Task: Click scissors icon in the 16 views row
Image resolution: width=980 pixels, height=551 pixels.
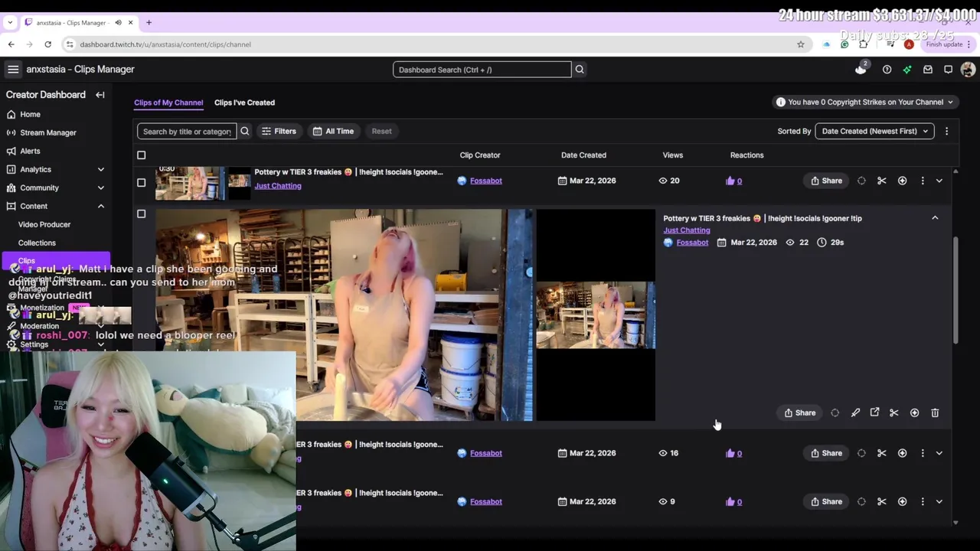Action: 882,453
